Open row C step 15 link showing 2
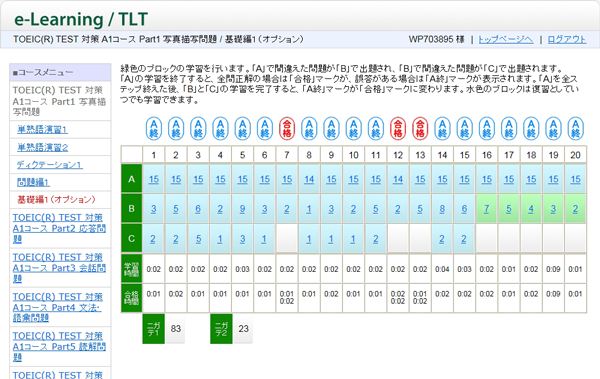600x379 pixels. (464, 239)
